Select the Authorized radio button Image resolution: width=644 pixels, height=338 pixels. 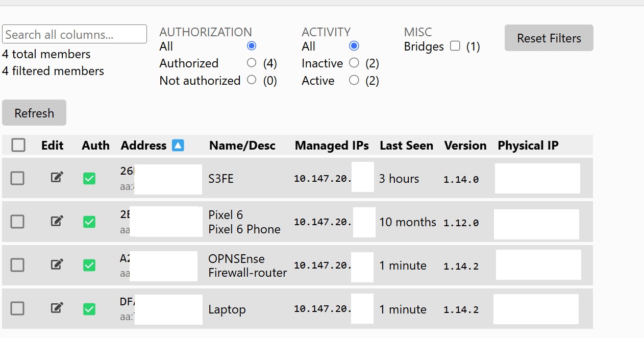(x=251, y=63)
